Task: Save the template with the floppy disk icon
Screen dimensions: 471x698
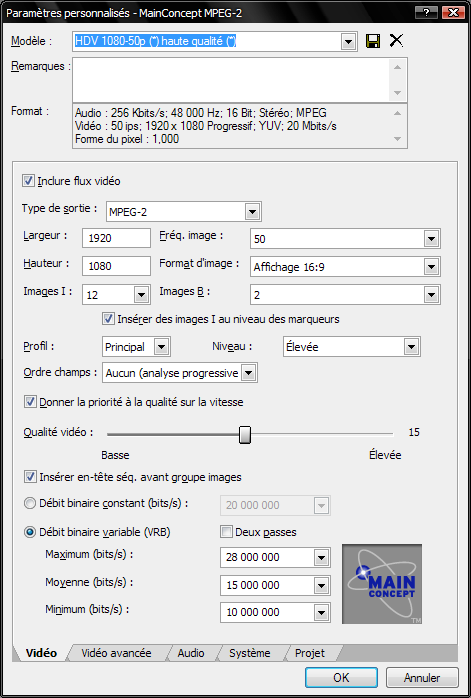Action: click(373, 41)
